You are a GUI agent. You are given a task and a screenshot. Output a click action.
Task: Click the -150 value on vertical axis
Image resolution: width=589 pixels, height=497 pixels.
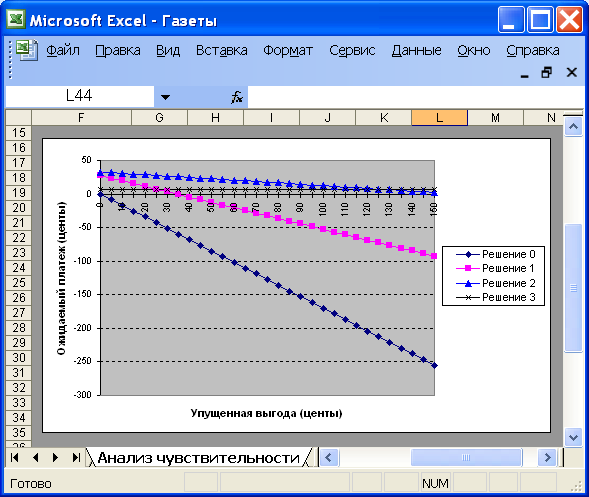pyautogui.click(x=82, y=294)
